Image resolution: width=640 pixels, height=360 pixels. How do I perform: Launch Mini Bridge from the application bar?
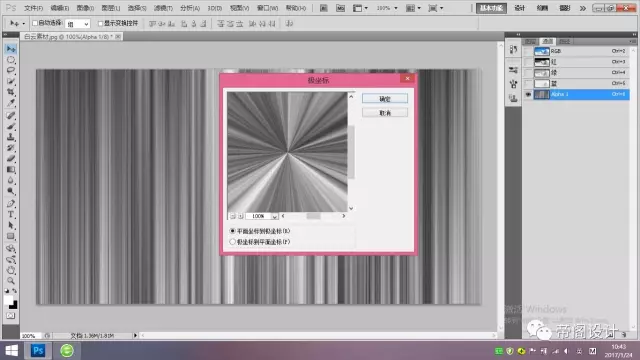(340, 8)
